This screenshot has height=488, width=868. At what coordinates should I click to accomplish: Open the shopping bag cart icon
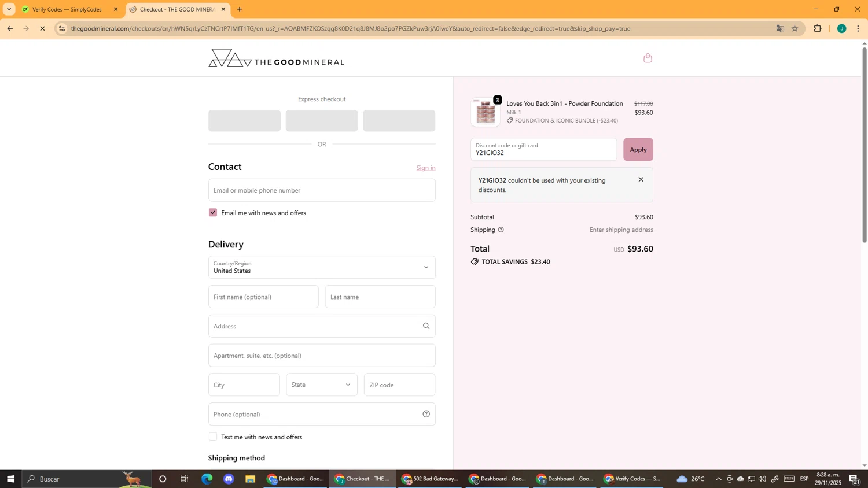click(648, 58)
